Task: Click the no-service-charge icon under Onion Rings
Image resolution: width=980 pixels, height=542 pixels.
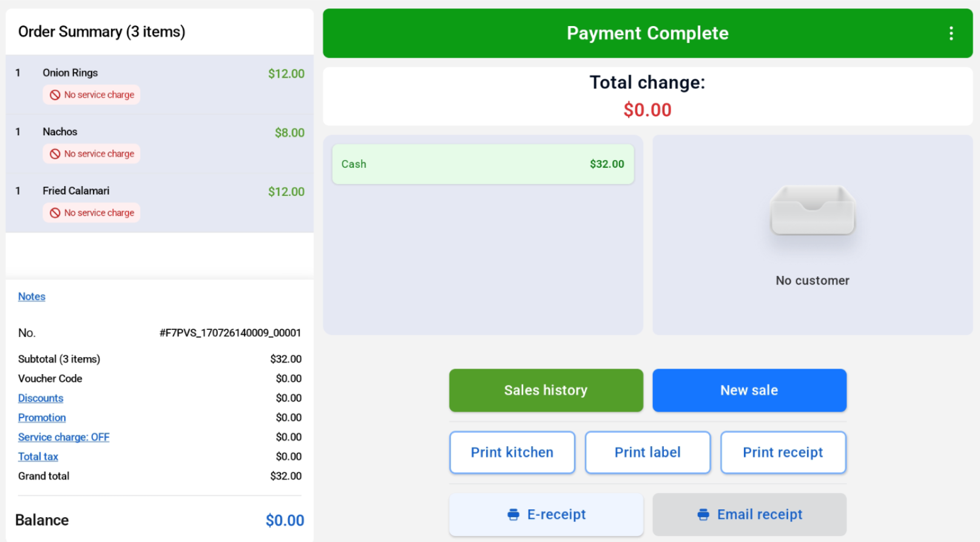Action: pyautogui.click(x=55, y=95)
